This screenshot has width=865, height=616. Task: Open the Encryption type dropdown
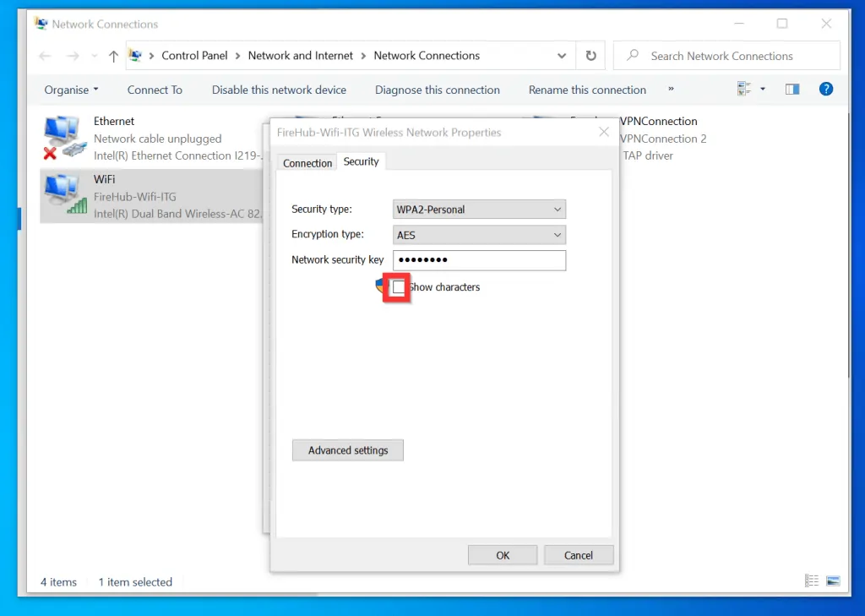479,235
